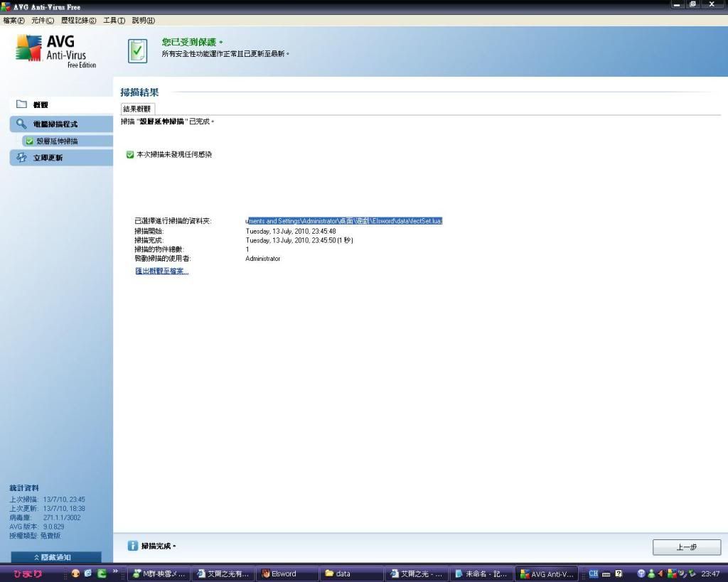Collapse notifications with 隱藏通知 button
The image size is (728, 582).
[56, 557]
